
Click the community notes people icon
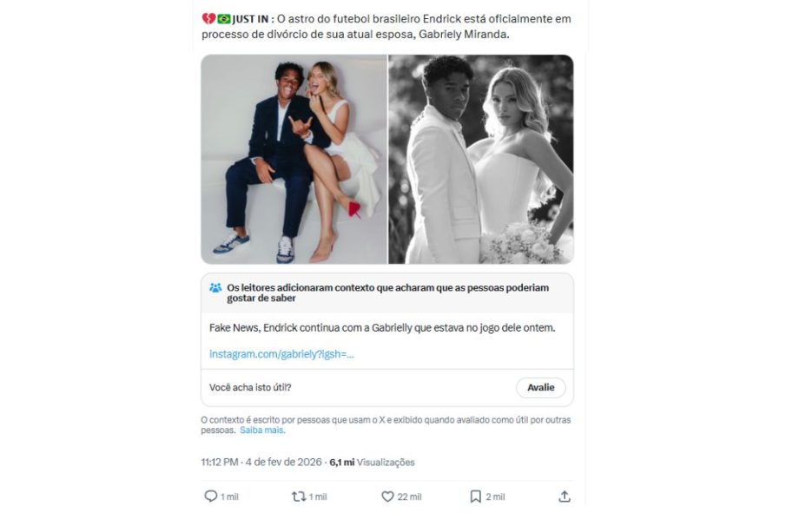pyautogui.click(x=215, y=288)
